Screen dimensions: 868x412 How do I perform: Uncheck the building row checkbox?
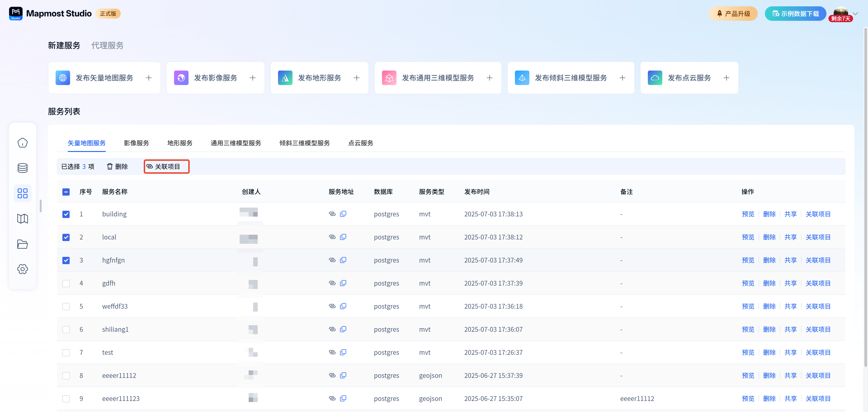[x=66, y=214]
